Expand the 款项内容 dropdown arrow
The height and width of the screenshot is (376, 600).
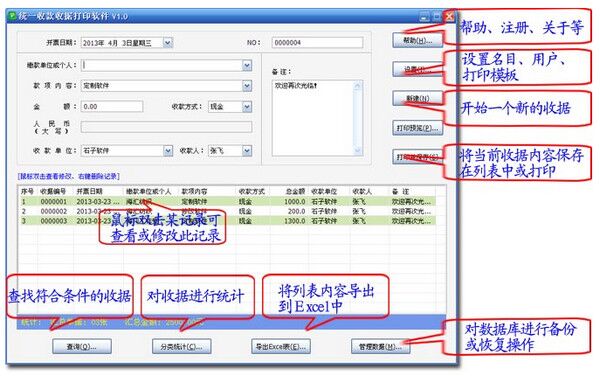[x=247, y=86]
